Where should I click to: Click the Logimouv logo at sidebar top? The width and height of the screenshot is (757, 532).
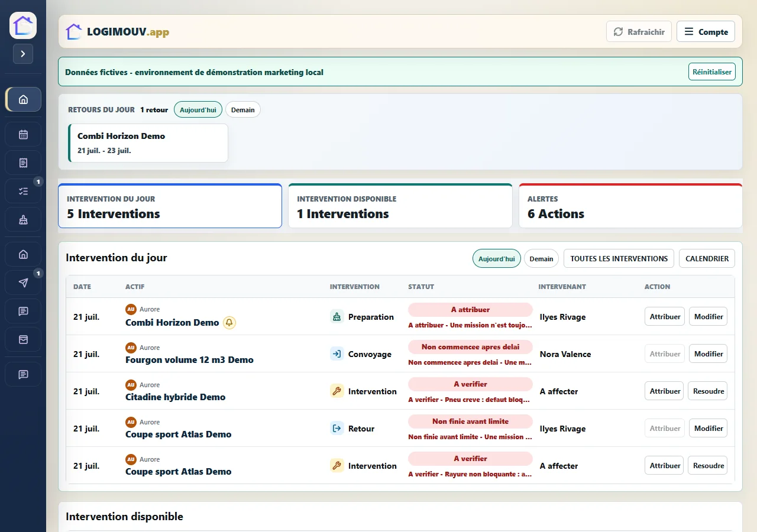pos(23,25)
